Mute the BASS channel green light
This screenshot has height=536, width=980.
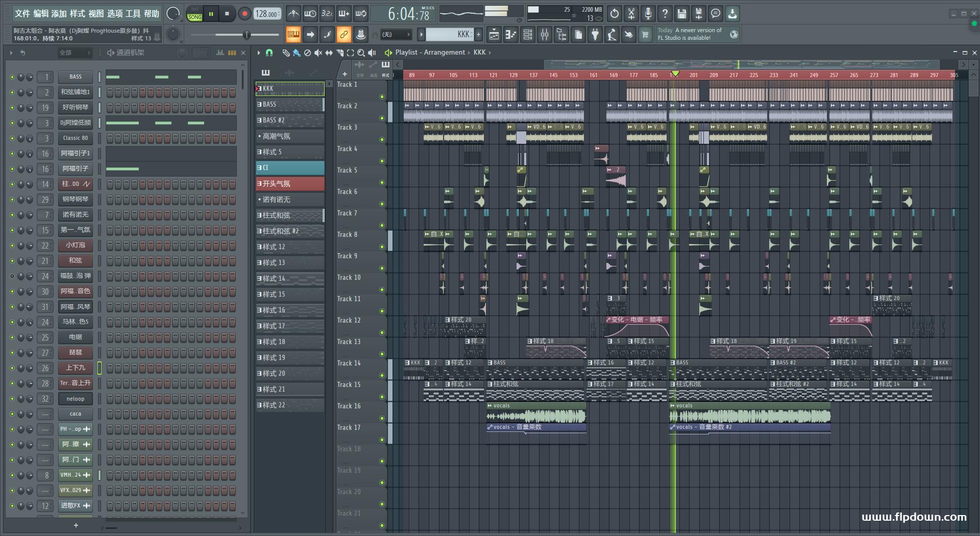(12, 77)
